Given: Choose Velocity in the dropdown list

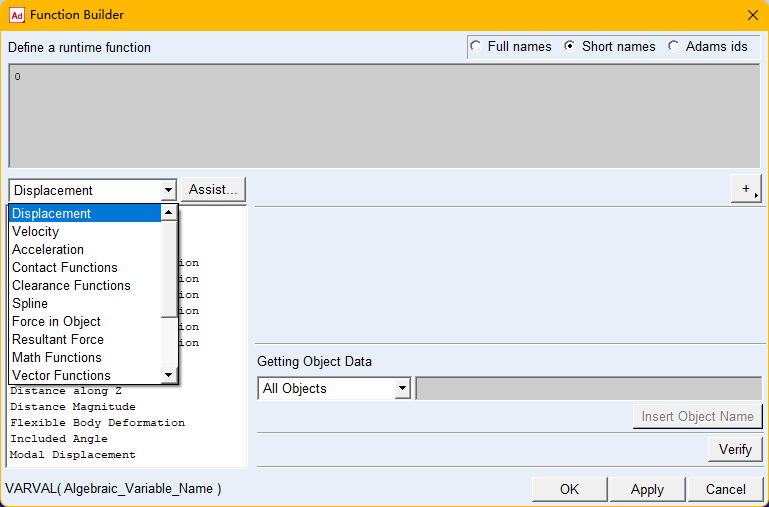Looking at the screenshot, I should pyautogui.click(x=85, y=231).
